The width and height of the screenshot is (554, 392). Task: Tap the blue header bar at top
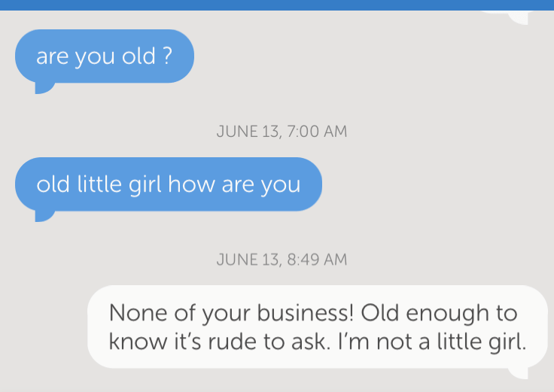pos(277,5)
